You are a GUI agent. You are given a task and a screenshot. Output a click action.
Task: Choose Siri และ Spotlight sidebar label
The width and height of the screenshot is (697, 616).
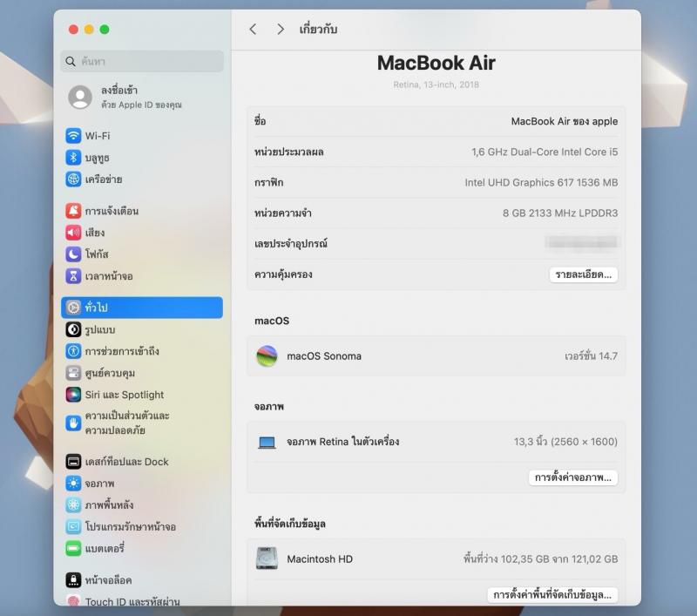pos(125,395)
